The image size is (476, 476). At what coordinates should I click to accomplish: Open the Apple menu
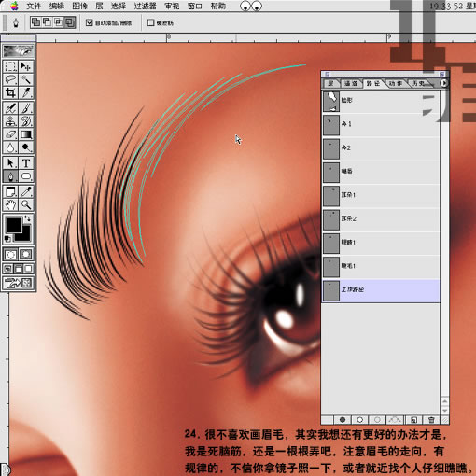tap(14, 6)
